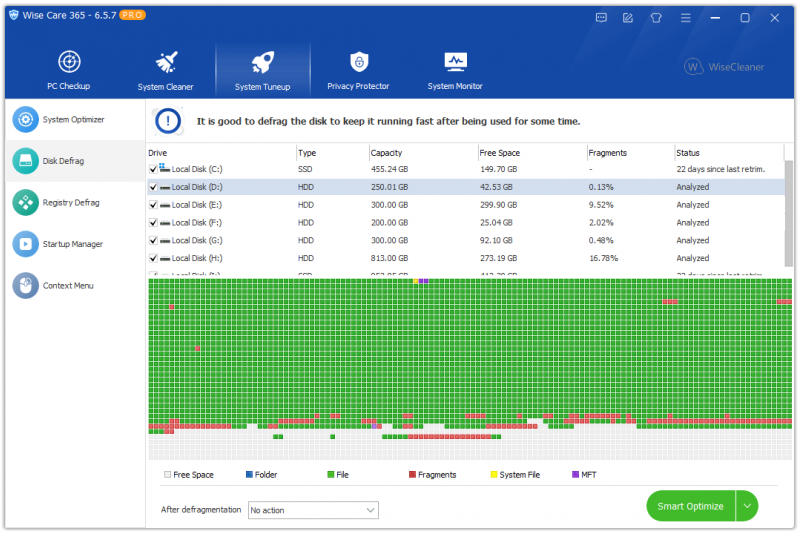Uncheck the Local Disk (F:) checkbox
This screenshot has height=534, width=800.
tap(153, 223)
